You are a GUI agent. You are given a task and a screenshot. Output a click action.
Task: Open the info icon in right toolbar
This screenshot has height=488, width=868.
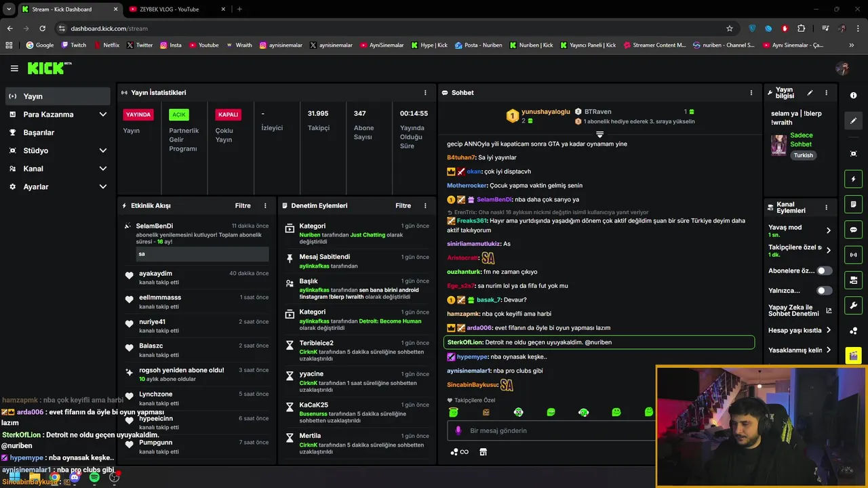(x=854, y=96)
